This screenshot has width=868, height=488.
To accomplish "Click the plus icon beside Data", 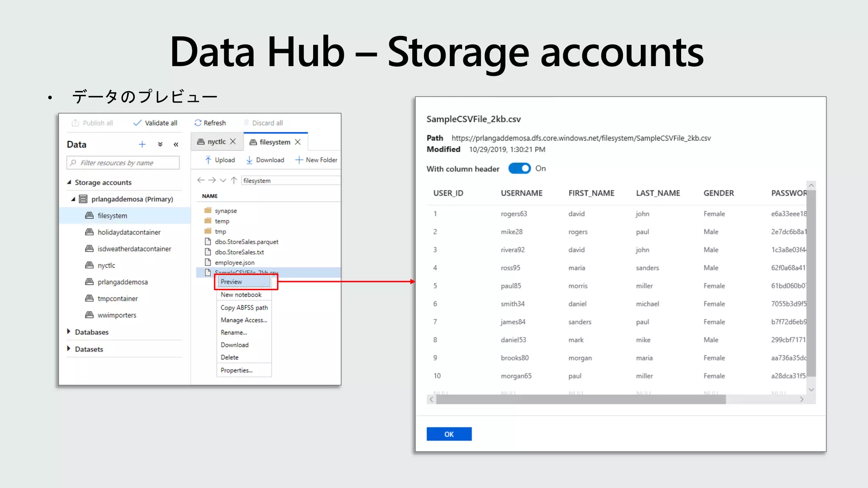I will pyautogui.click(x=142, y=144).
